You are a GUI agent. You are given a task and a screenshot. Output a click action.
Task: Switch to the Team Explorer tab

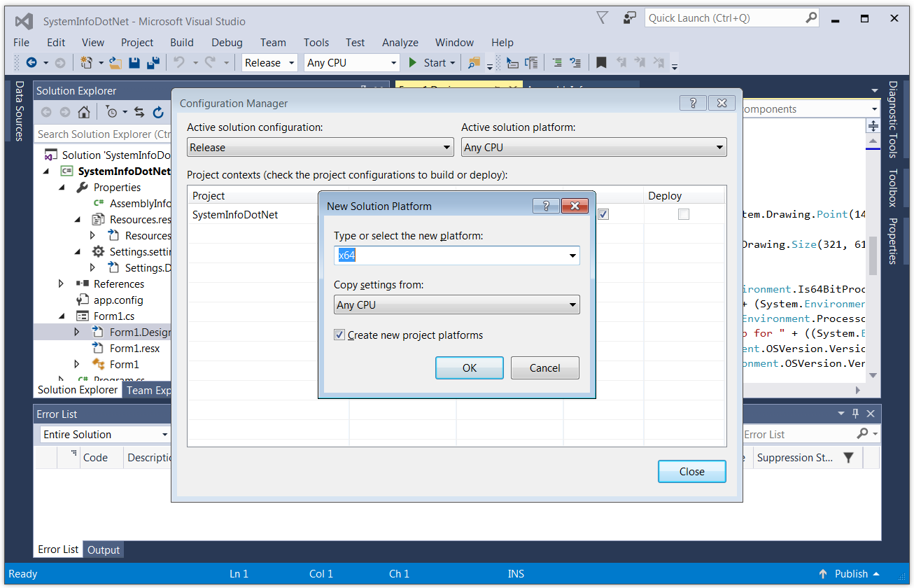click(x=148, y=391)
